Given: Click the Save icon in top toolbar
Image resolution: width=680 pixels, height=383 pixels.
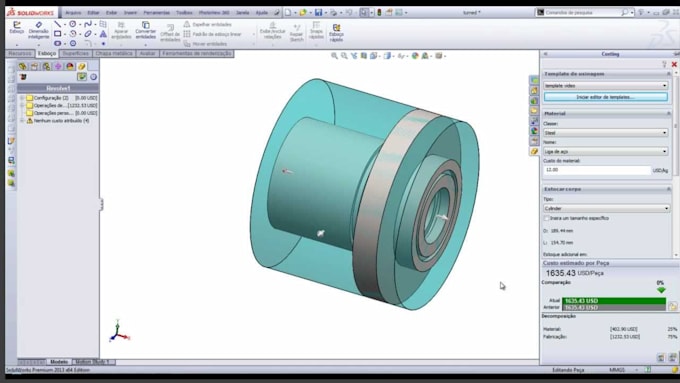Looking at the screenshot, I should pos(318,13).
